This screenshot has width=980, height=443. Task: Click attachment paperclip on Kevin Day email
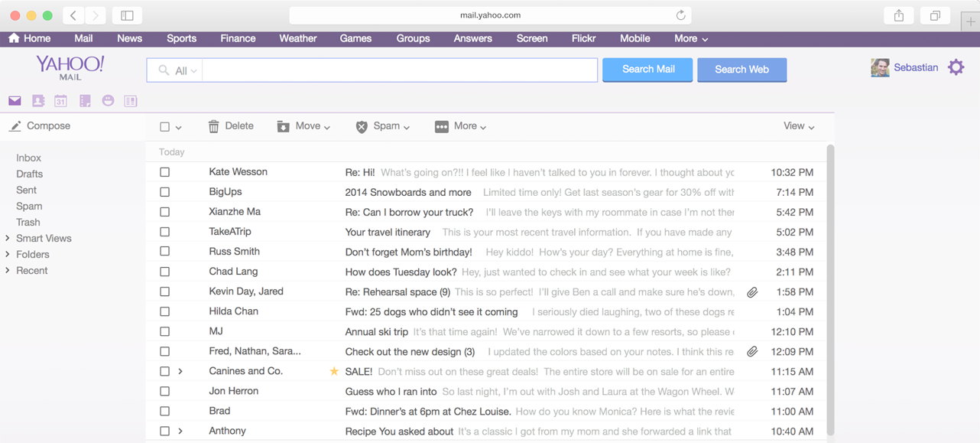[x=752, y=292]
